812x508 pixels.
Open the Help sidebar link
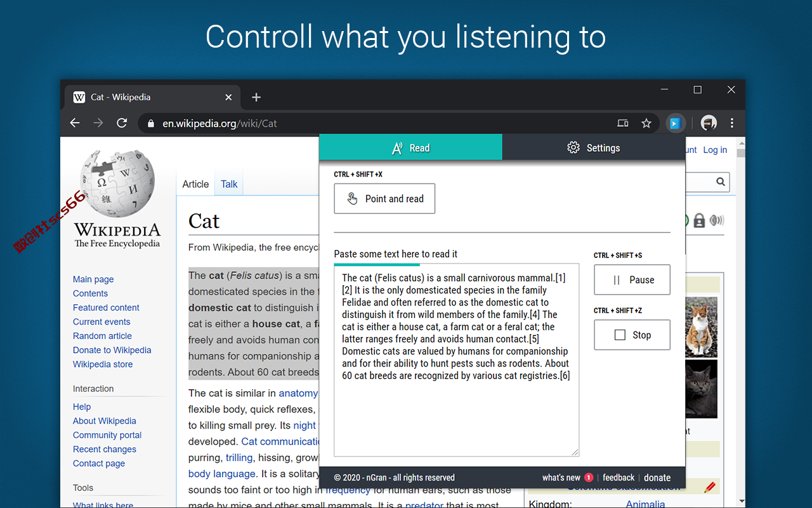tap(82, 407)
